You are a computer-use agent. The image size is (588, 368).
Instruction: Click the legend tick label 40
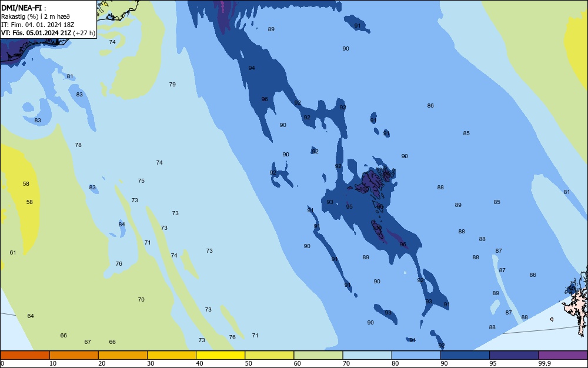point(199,363)
